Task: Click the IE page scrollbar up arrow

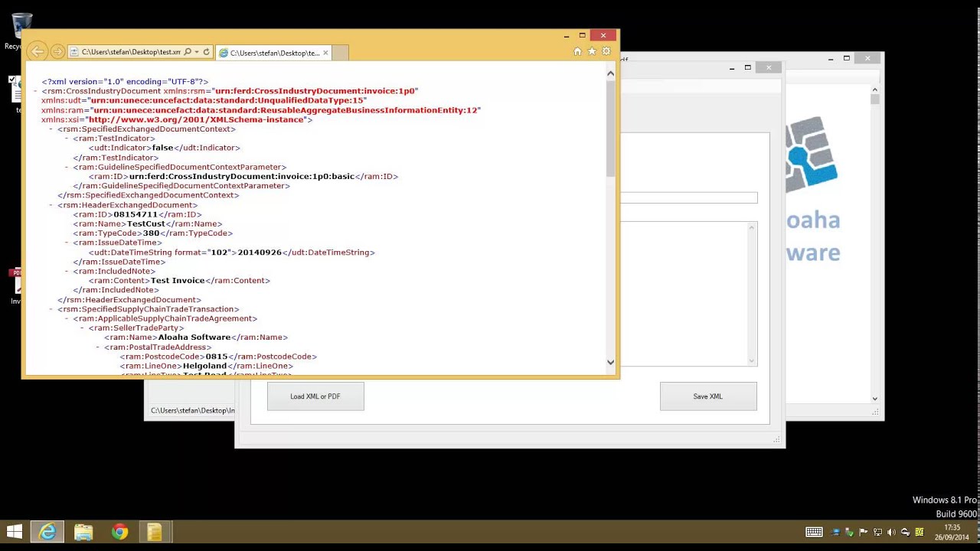Action: tap(610, 73)
